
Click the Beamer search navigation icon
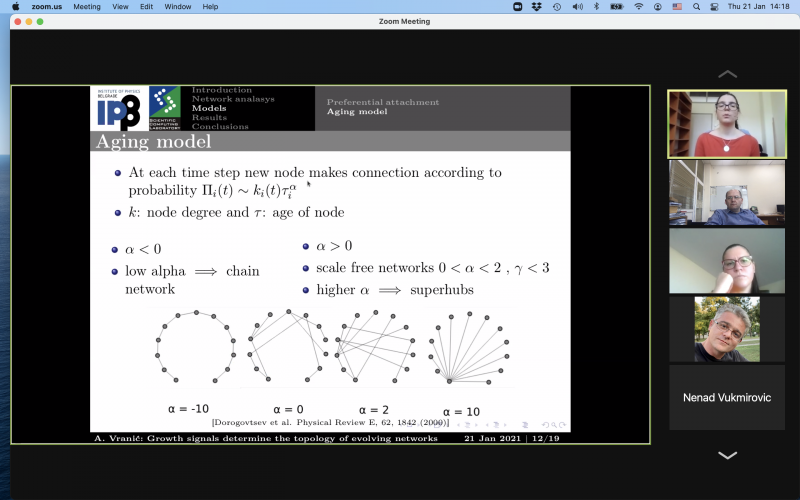(554, 424)
